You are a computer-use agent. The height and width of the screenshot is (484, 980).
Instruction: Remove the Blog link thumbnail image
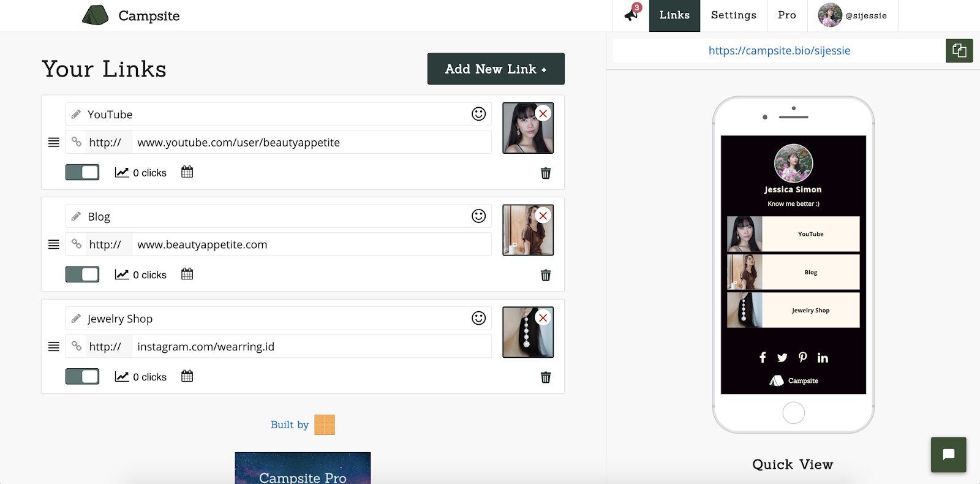coord(543,216)
